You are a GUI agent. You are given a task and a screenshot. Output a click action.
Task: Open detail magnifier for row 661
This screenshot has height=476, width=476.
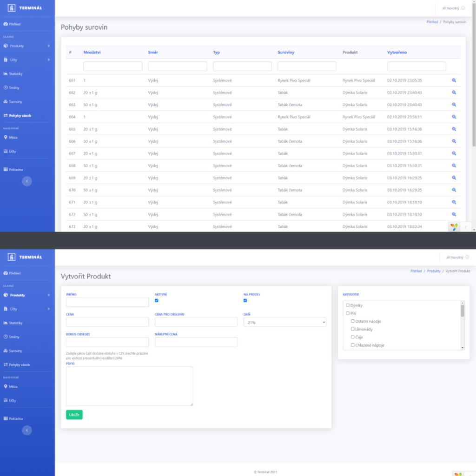pos(454,80)
